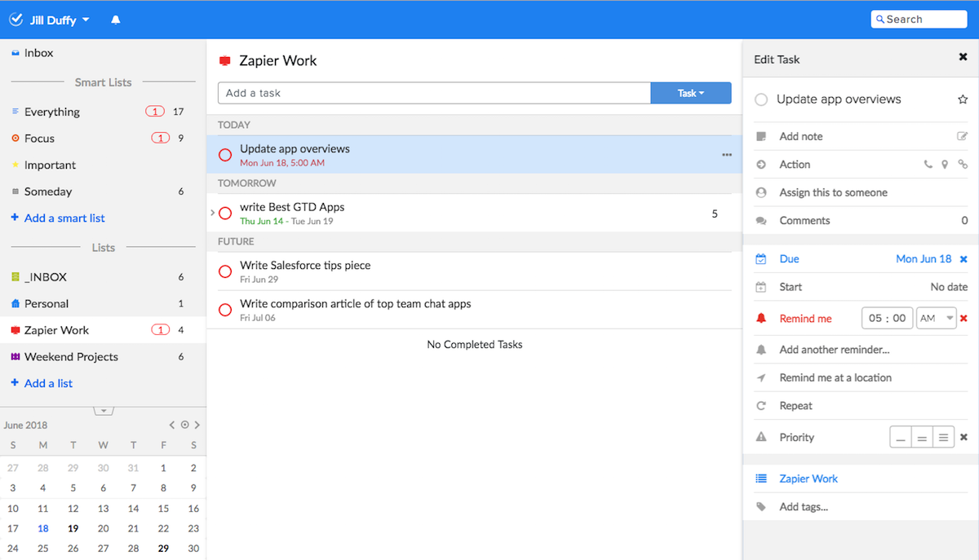Screen dimensions: 979x560
Task: Click the edit note pencil icon
Action: 963,136
